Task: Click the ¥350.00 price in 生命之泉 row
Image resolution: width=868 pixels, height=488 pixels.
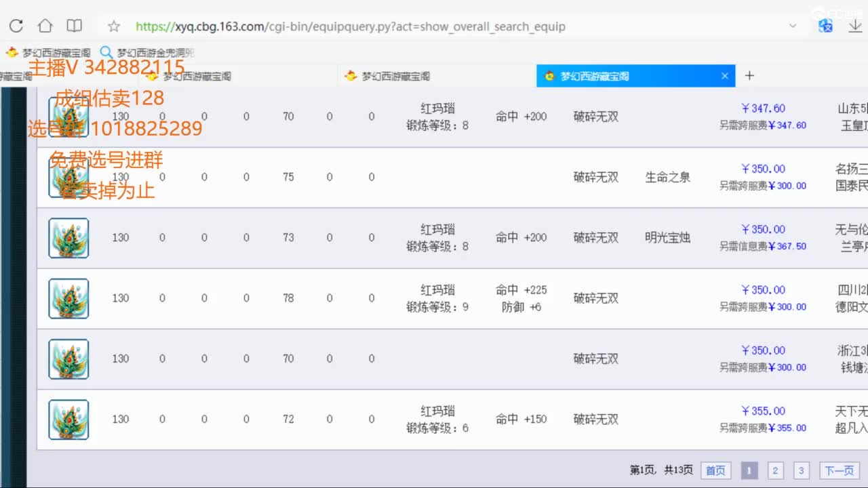Action: [x=763, y=169]
